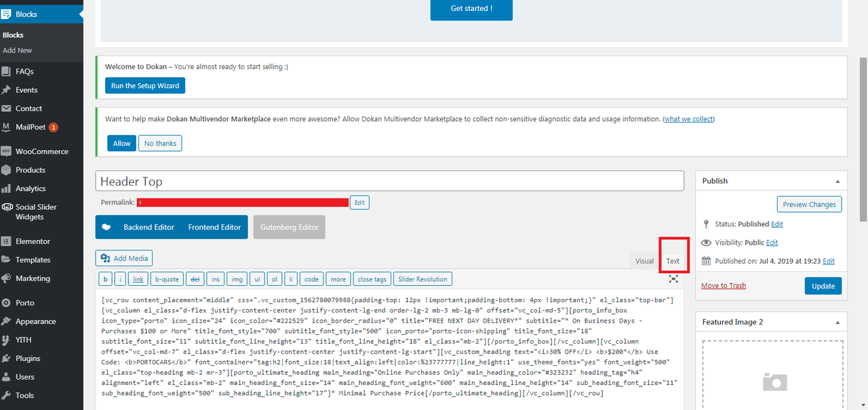The width and height of the screenshot is (868, 410).
Task: Edit the Published status link
Action: coord(777,224)
